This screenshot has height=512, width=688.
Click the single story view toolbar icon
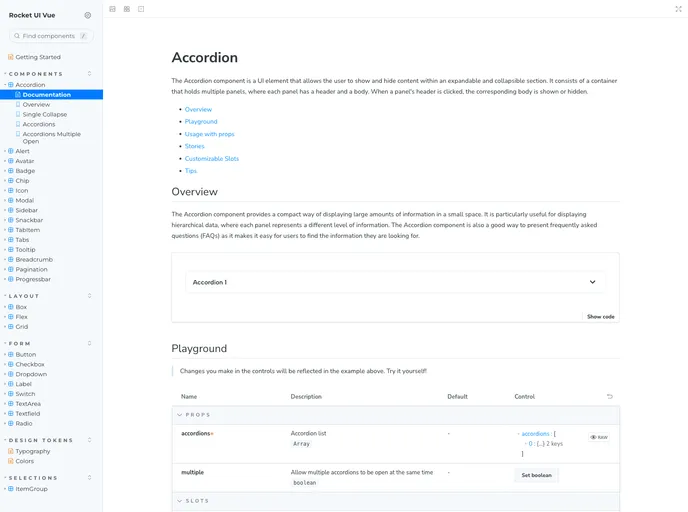coord(112,9)
